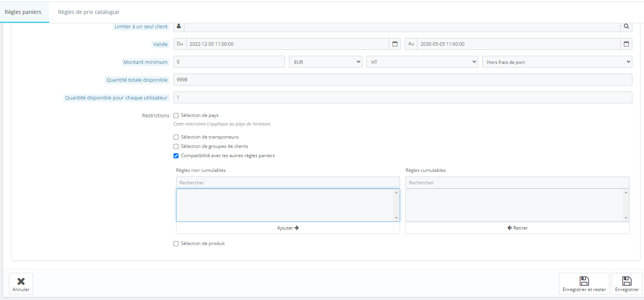Click the Ajouter arrow button
Screen dimensions: 644x300
[288, 228]
